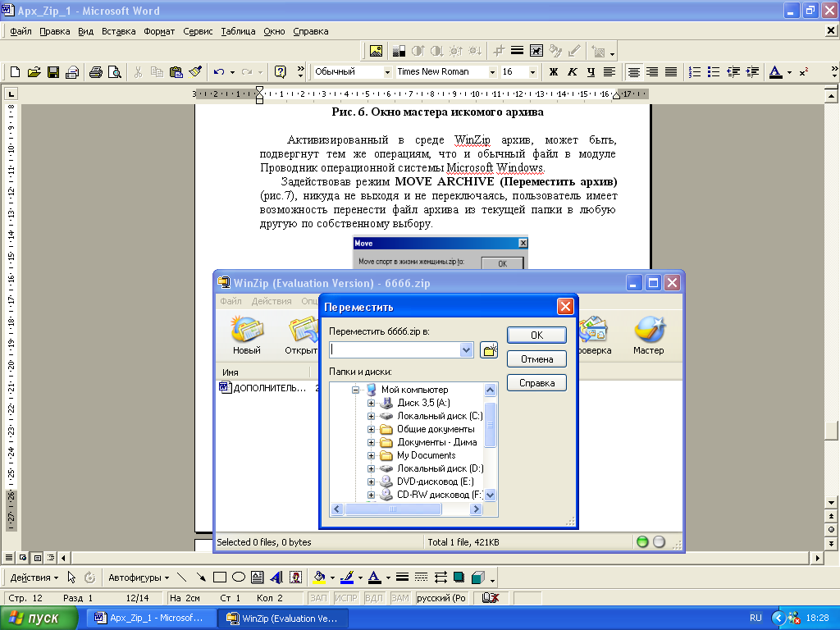Click the New archive icon in WinZip
The width and height of the screenshot is (840, 630).
(x=246, y=336)
